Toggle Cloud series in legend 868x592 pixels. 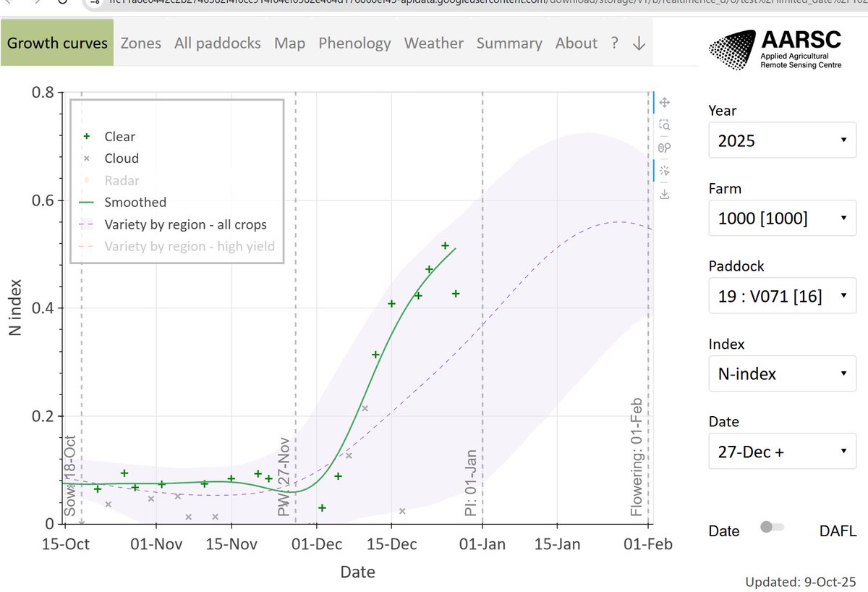121,158
